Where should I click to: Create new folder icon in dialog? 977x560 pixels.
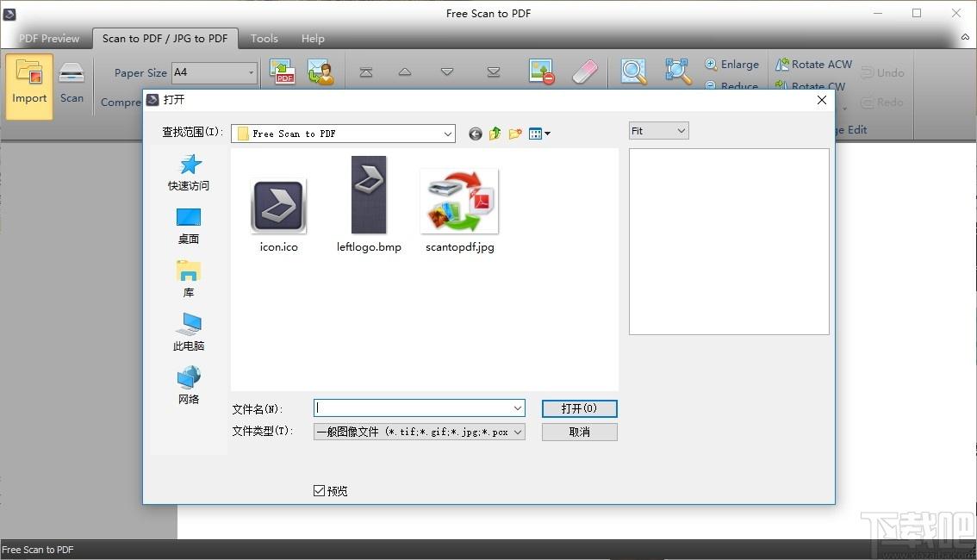tap(514, 134)
